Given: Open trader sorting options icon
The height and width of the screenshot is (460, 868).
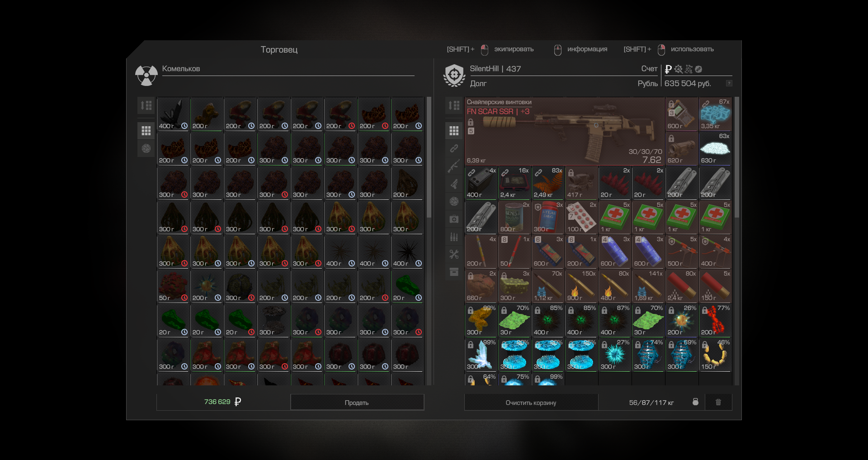Looking at the screenshot, I should tap(146, 105).
